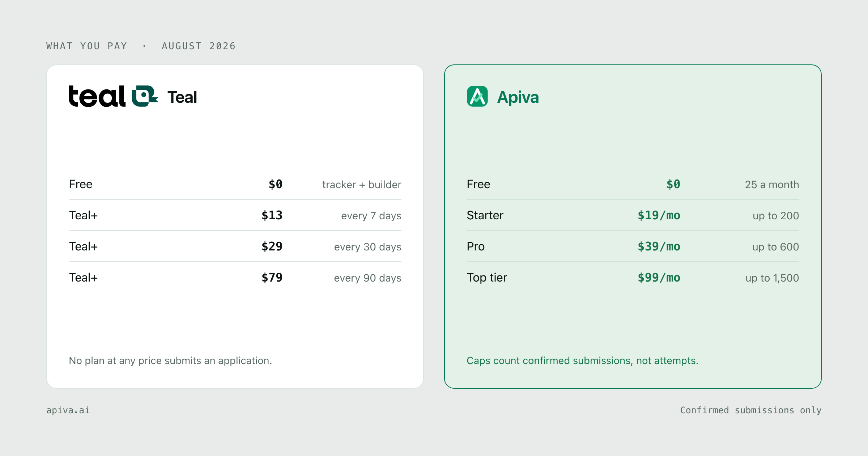Click the Teal wordmark logo
Viewport: 868px width, 456px height.
coord(114,96)
